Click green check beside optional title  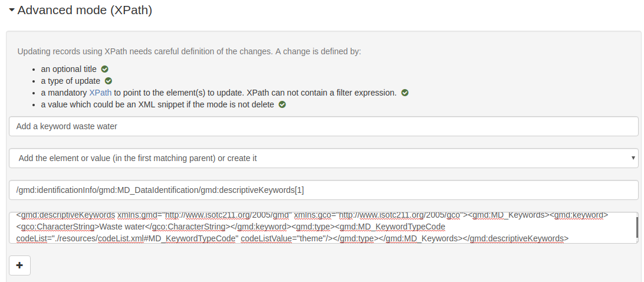[x=105, y=69]
